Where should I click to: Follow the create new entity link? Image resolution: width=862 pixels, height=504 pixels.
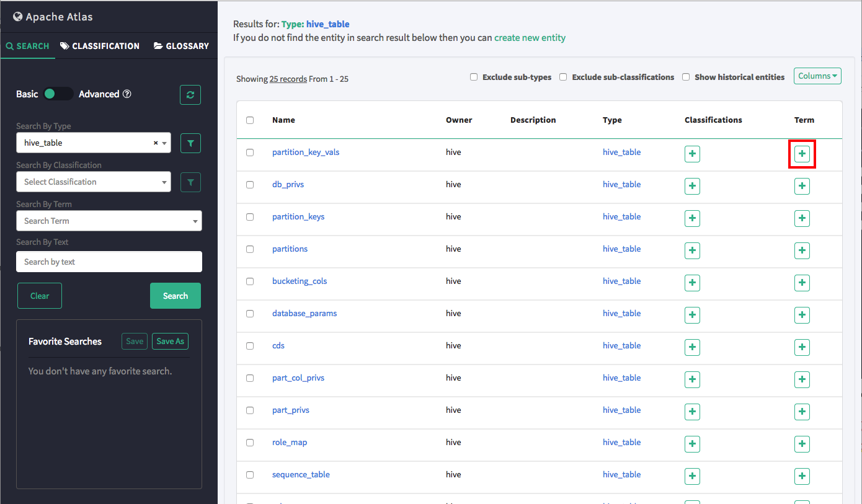pyautogui.click(x=530, y=38)
